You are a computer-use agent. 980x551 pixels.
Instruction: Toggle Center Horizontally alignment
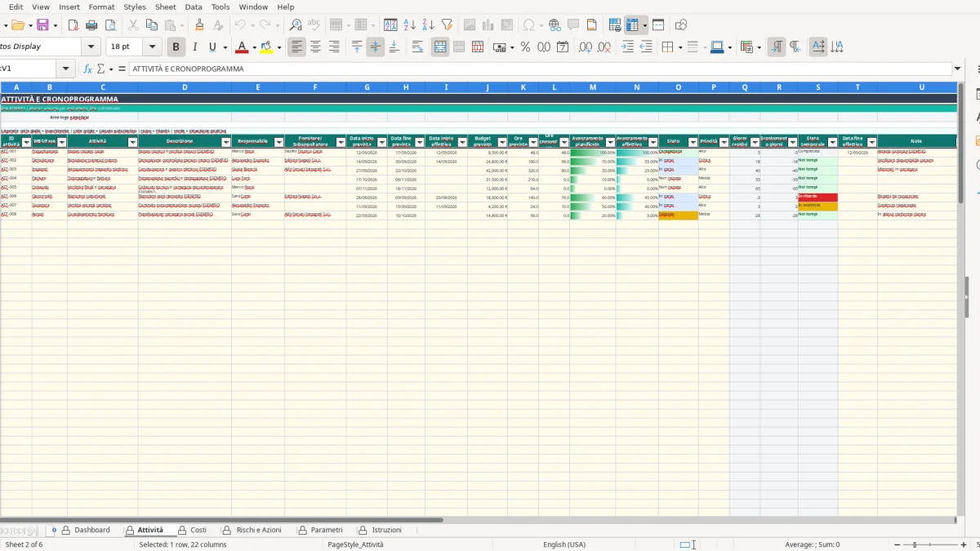tap(315, 47)
